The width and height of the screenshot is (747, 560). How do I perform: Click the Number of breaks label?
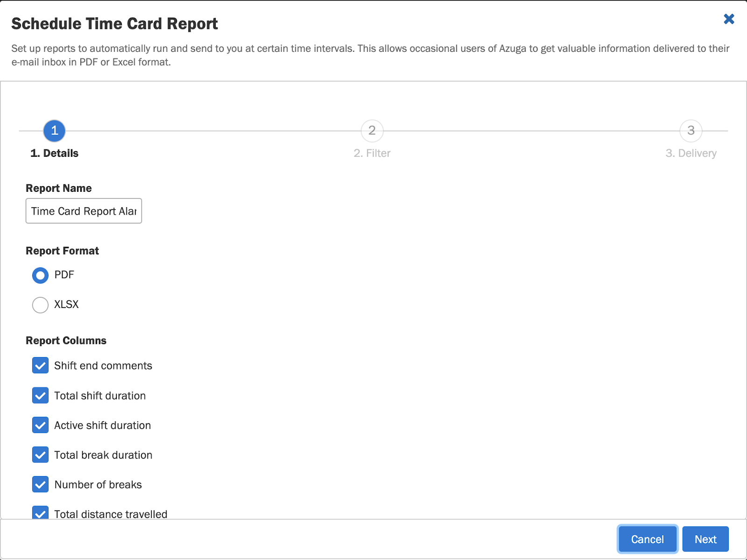tap(98, 484)
